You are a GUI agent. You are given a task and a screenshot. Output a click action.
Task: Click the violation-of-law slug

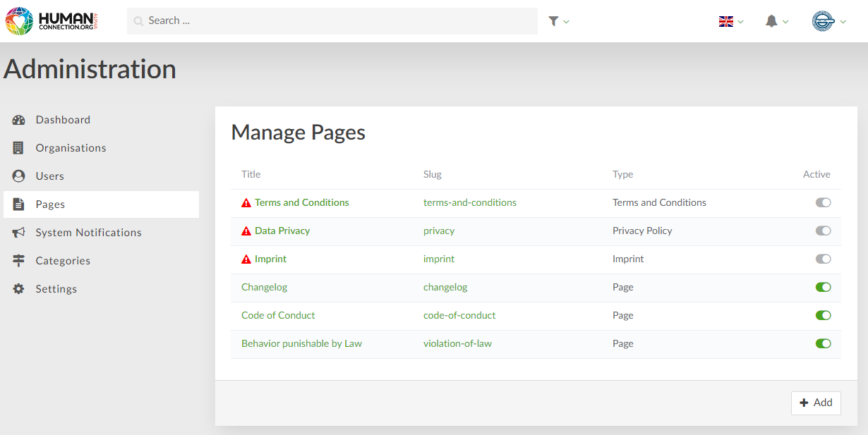pos(457,343)
